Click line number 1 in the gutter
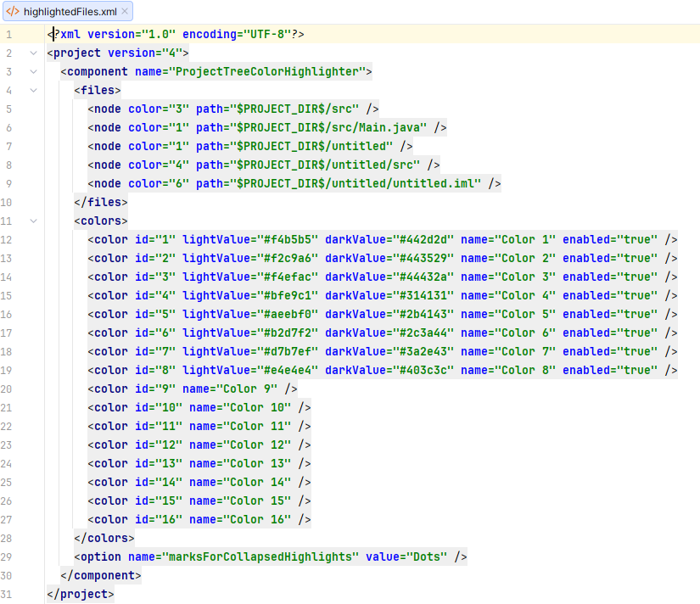 point(9,35)
